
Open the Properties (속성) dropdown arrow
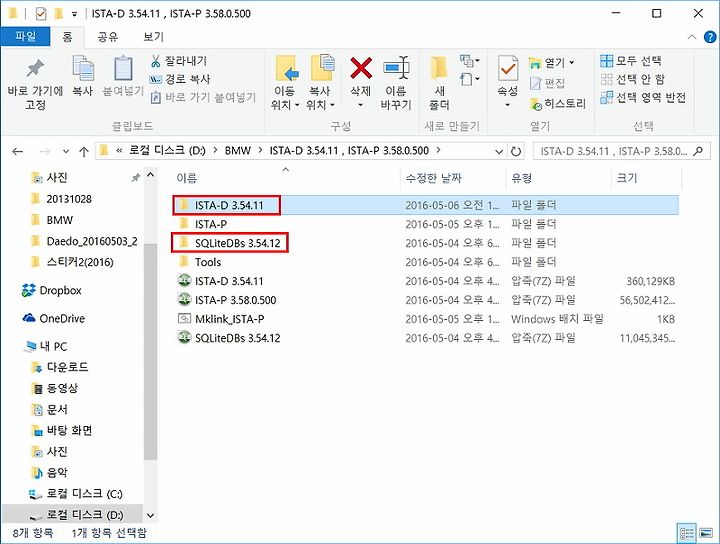pyautogui.click(x=508, y=105)
